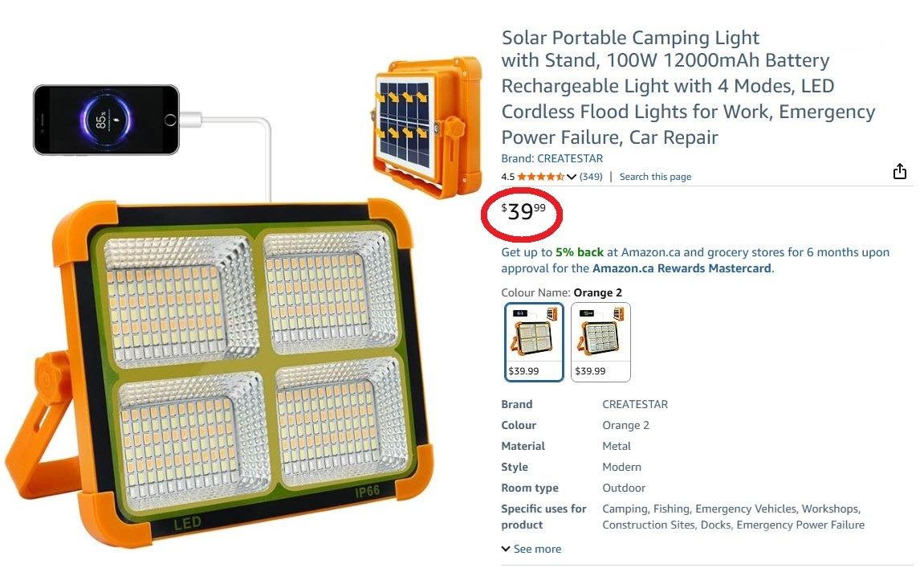Click the 5% back offer text
The image size is (924, 568).
pyautogui.click(x=579, y=252)
